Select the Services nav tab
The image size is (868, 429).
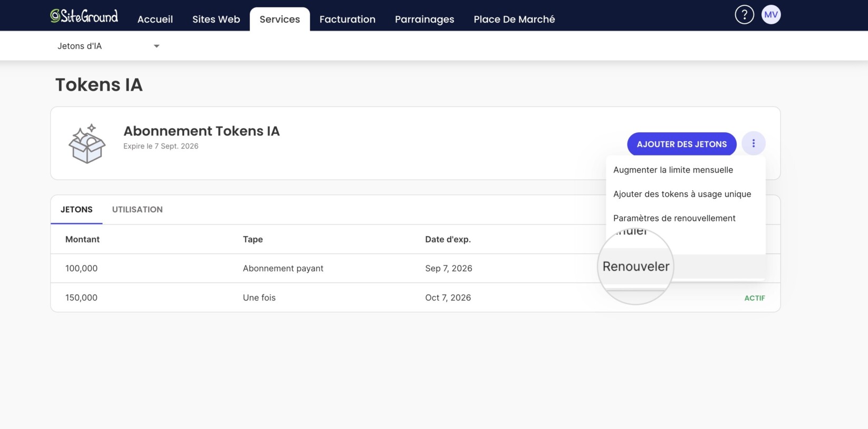pyautogui.click(x=279, y=19)
